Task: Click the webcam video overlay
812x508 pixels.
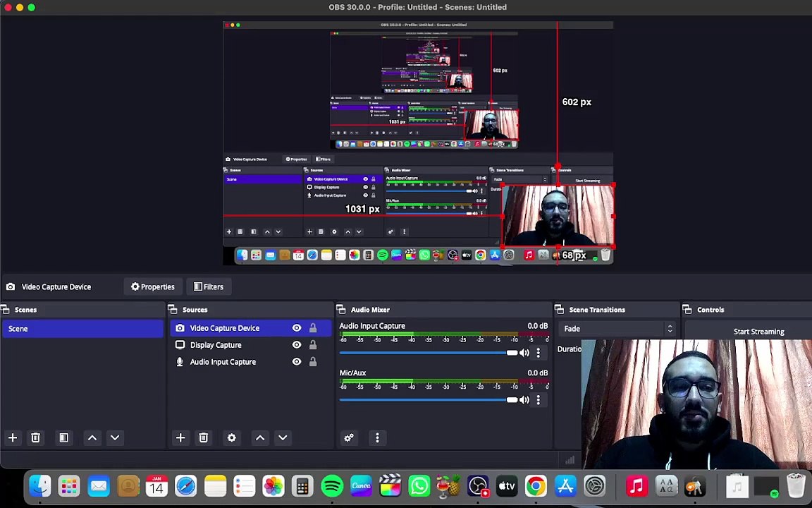Action: (696, 404)
